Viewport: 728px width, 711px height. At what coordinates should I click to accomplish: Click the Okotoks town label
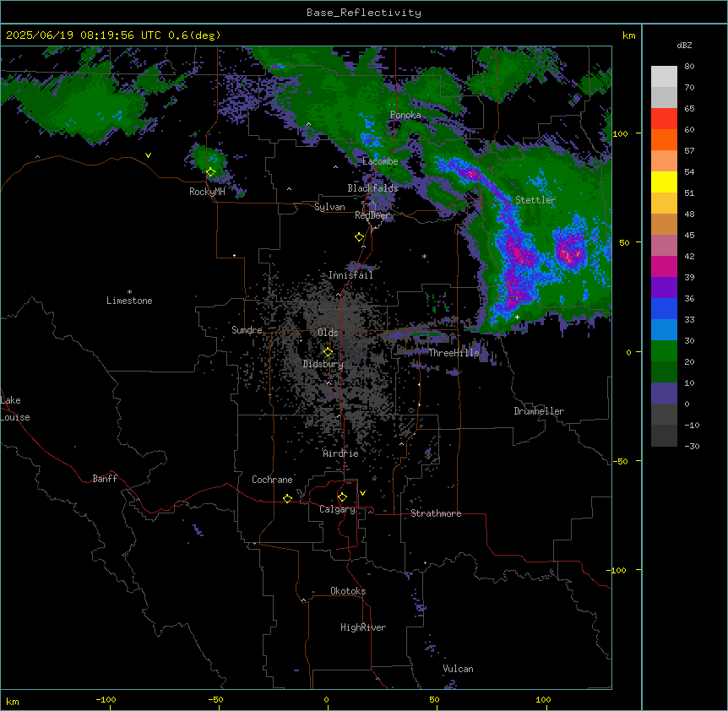(348, 591)
